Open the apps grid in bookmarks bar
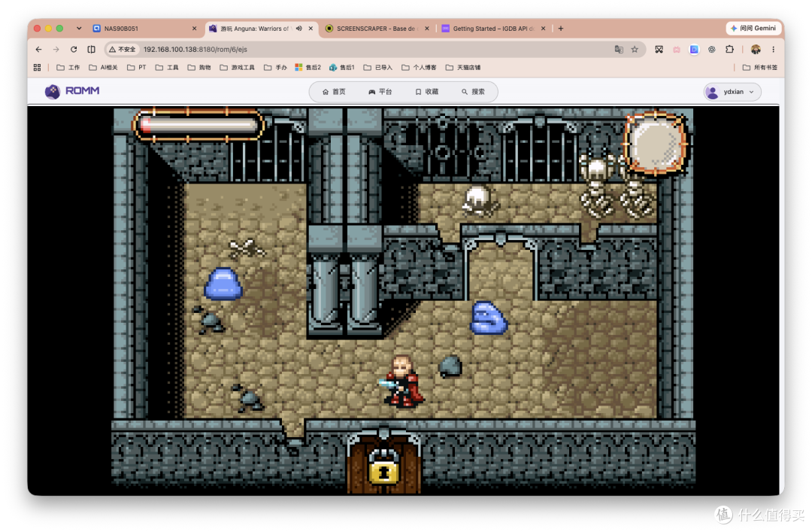 click(38, 68)
